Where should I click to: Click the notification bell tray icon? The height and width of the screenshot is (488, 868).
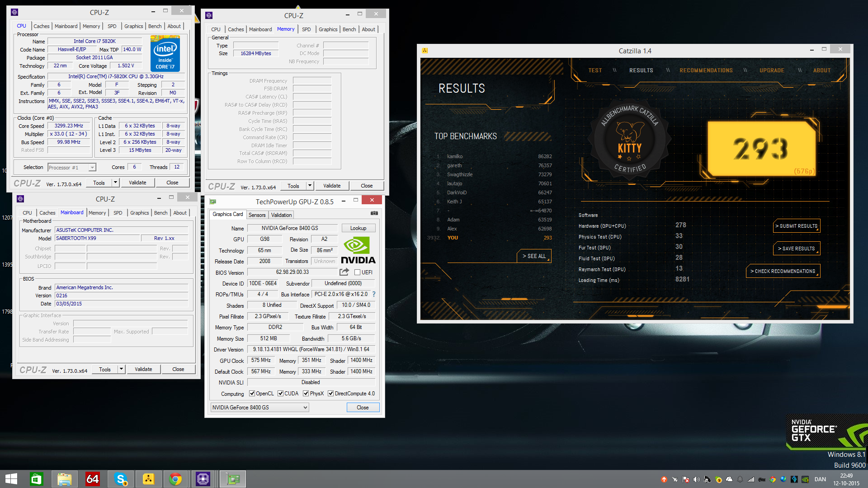point(740,479)
